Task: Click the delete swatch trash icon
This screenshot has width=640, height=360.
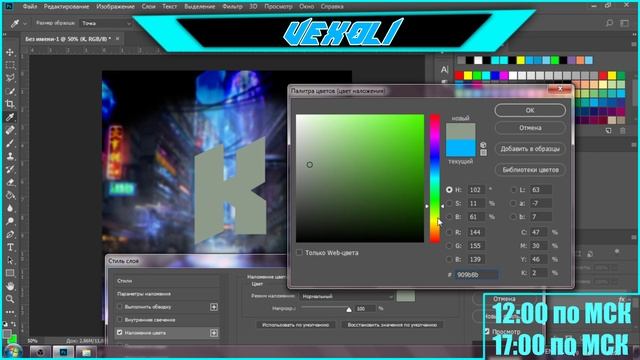Action: [622, 131]
